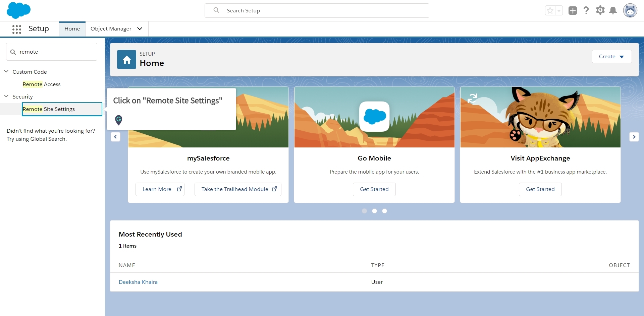
Task: Click the OBJECT column header
Action: tap(619, 265)
